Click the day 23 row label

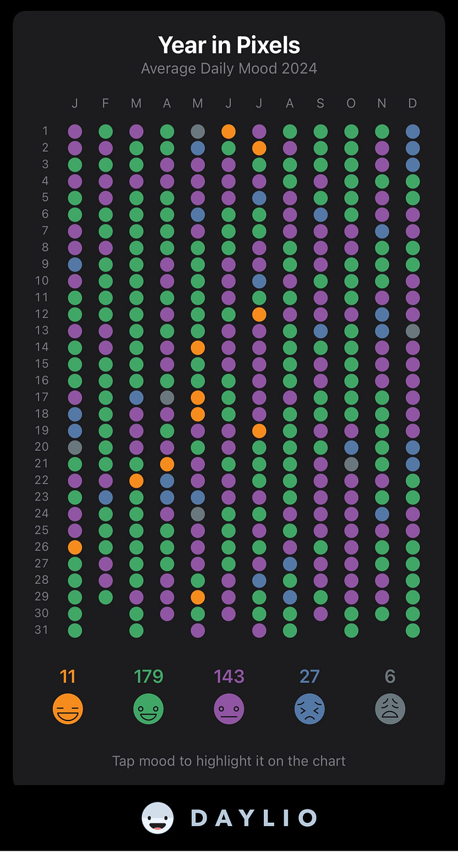pyautogui.click(x=42, y=497)
